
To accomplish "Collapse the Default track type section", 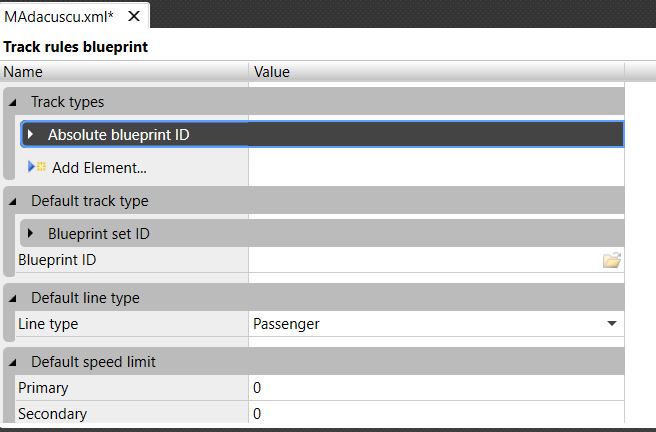I will (13, 201).
